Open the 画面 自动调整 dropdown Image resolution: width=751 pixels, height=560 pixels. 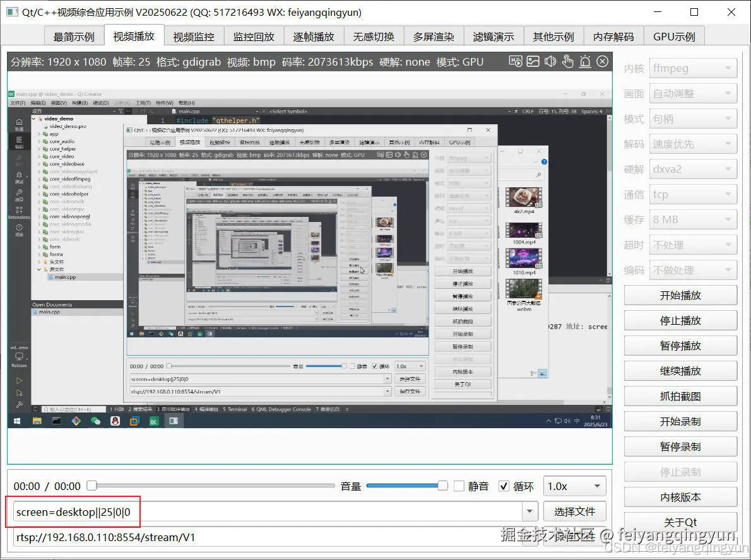(693, 94)
